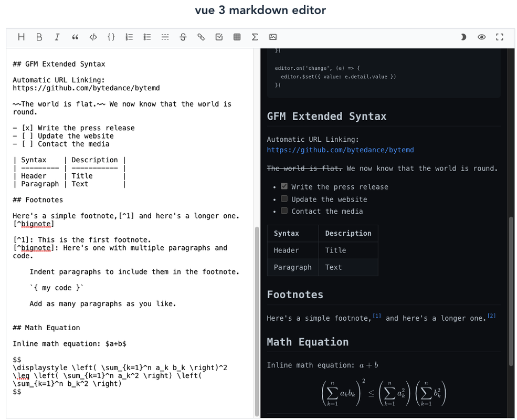
Task: Insert a code block with the braces icon
Action: coord(111,37)
